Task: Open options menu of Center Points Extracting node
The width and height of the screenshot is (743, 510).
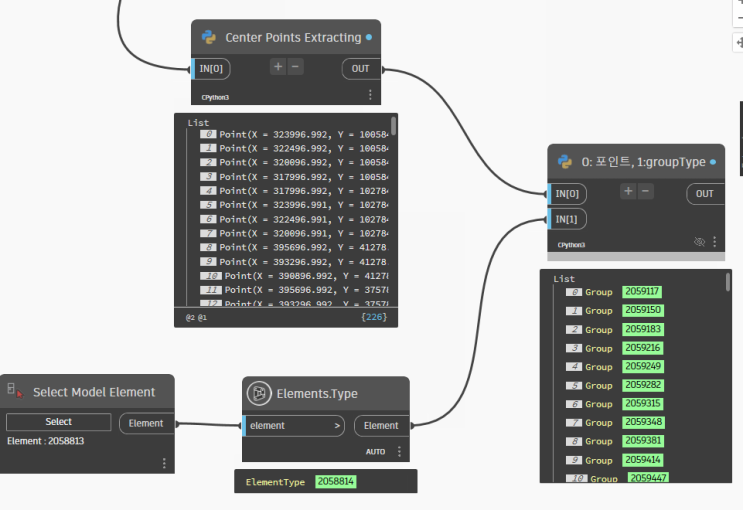Action: pos(370,95)
